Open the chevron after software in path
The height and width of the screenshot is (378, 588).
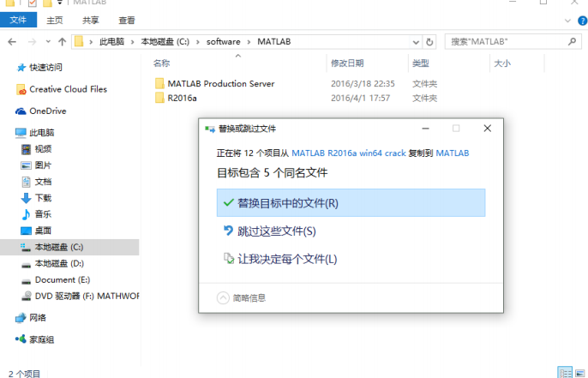[x=249, y=42]
